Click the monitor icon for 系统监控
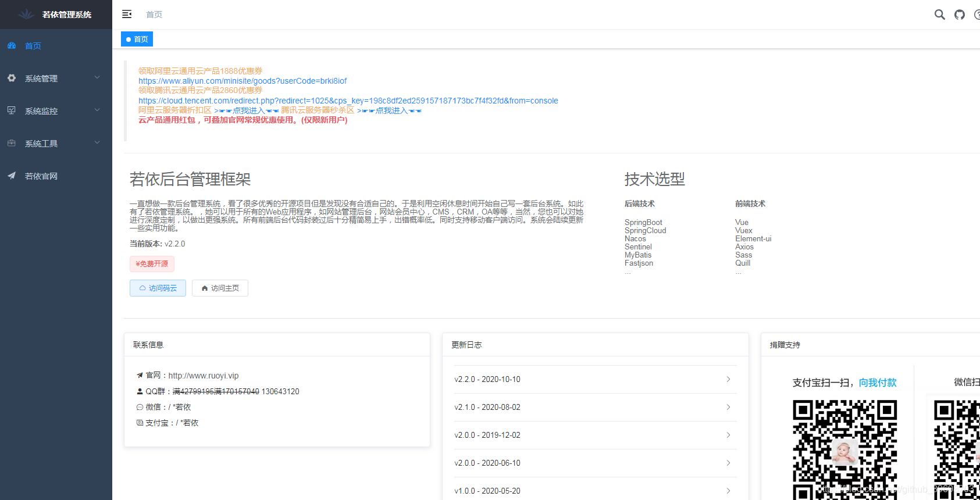Screen dimensions: 980x500 coord(12,110)
